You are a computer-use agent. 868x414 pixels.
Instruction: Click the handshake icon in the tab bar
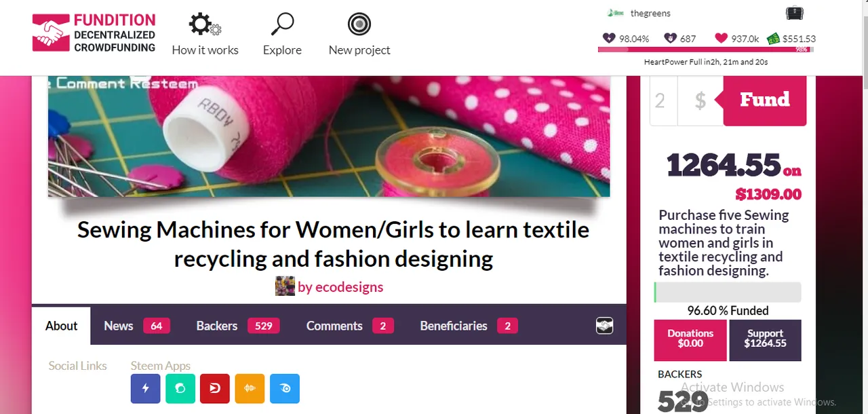point(605,326)
